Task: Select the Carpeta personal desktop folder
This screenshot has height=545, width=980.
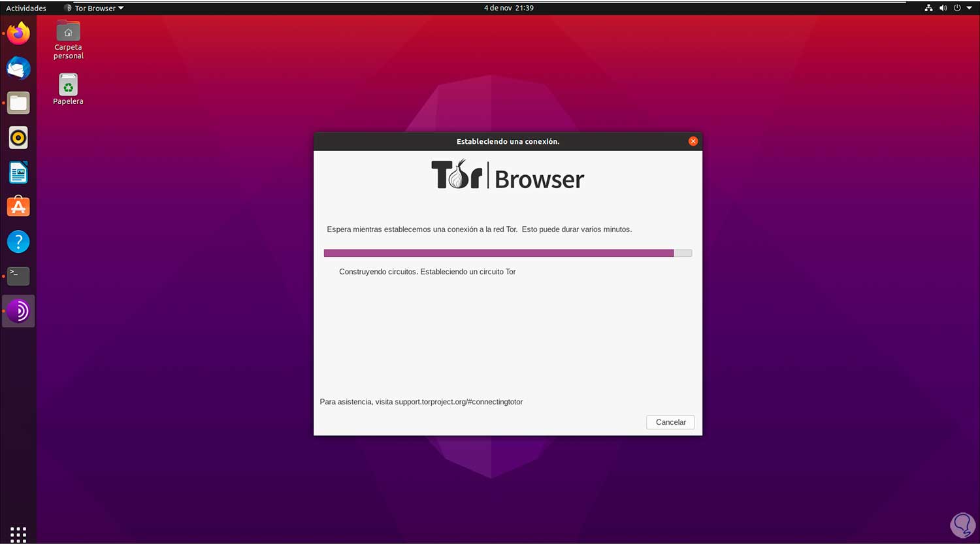Action: pos(69,40)
